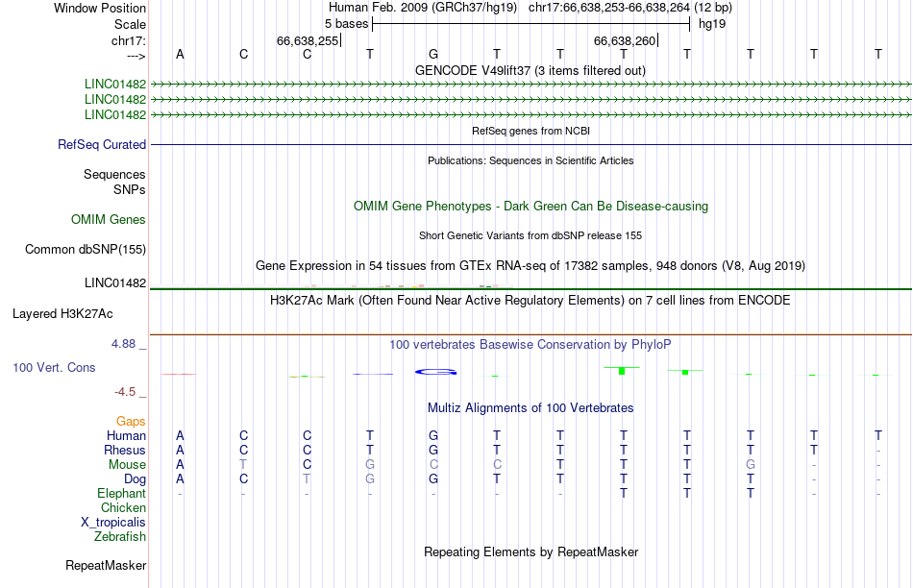The width and height of the screenshot is (913, 588).
Task: Select the Rhesus alignment row label
Action: click(x=125, y=450)
